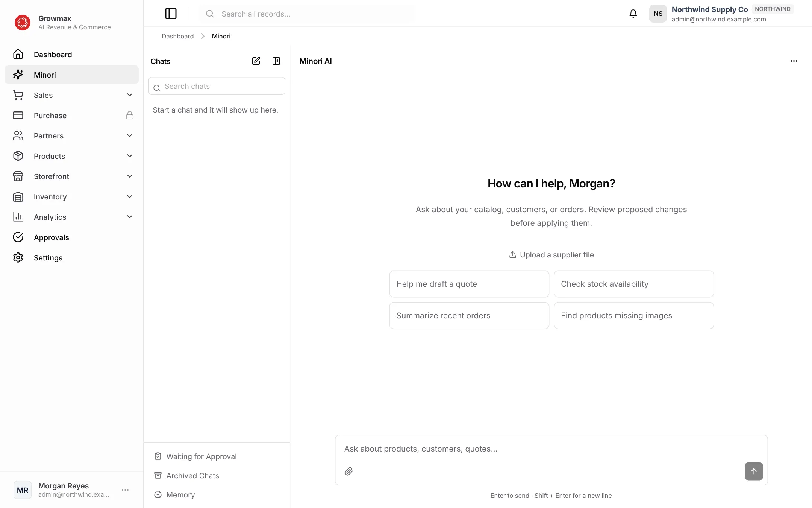Viewport: 812px width, 508px height.
Task: Focus the Search chats field
Action: click(217, 86)
